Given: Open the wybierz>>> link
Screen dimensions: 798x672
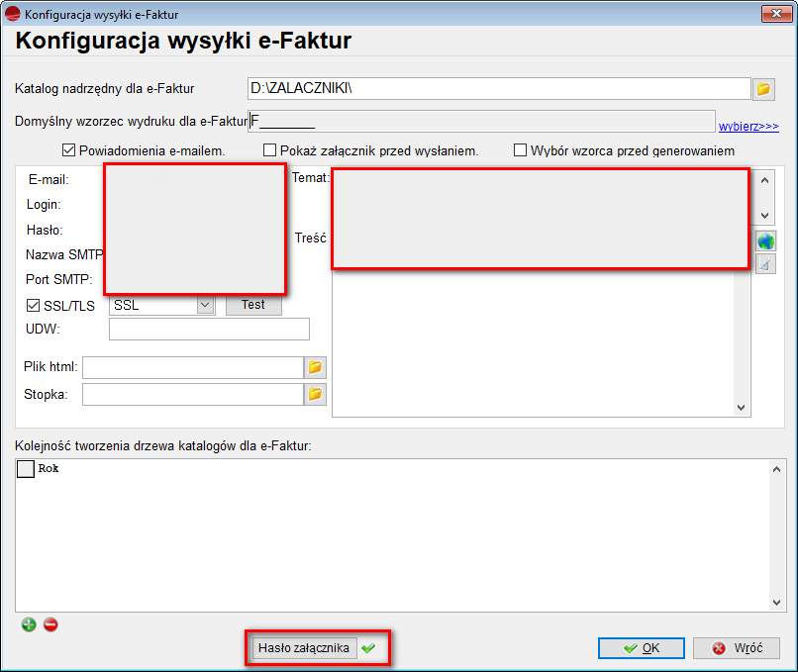Looking at the screenshot, I should (x=748, y=127).
